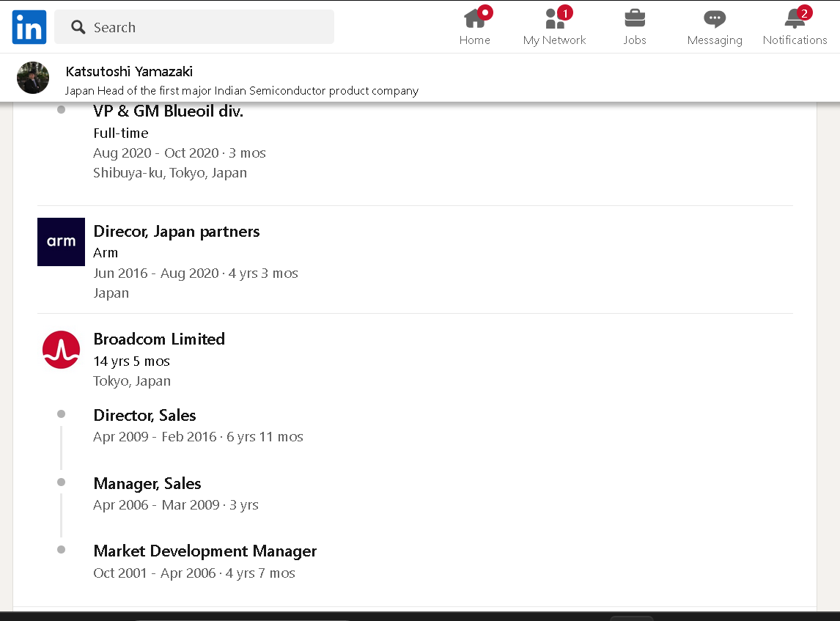Select the Manager, Sales position title
840x621 pixels.
point(147,484)
